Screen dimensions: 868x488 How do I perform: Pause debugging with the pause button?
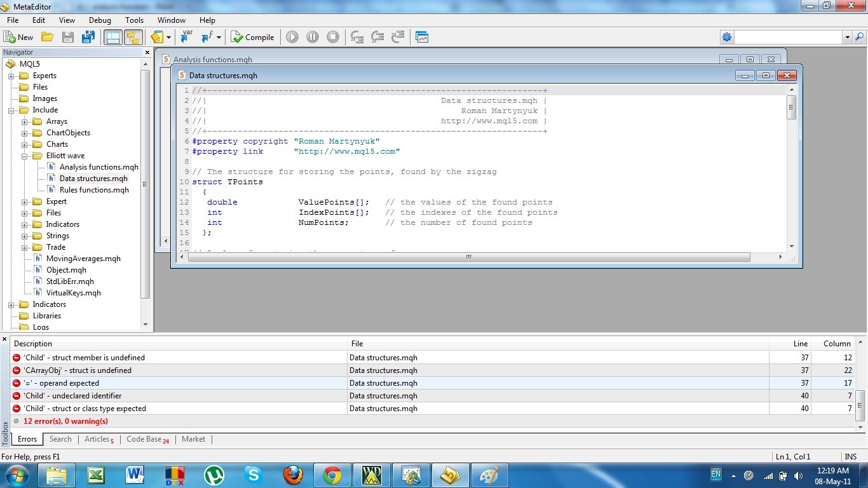point(313,37)
